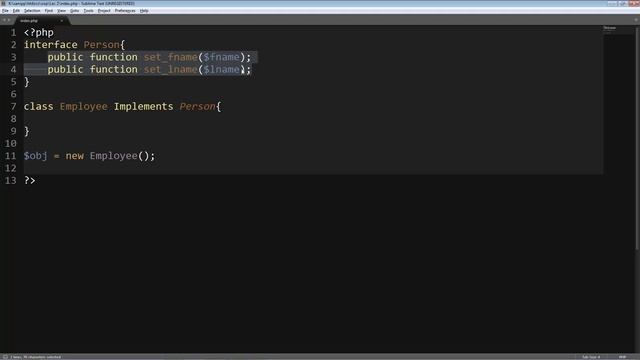This screenshot has height=360, width=640.
Task: Click the Sublime Text title bar icon
Action: (4, 3)
